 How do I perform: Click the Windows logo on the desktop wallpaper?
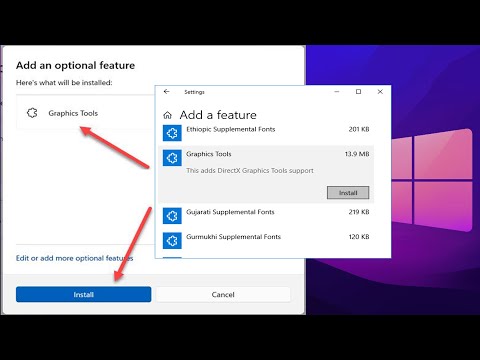[x=432, y=180]
